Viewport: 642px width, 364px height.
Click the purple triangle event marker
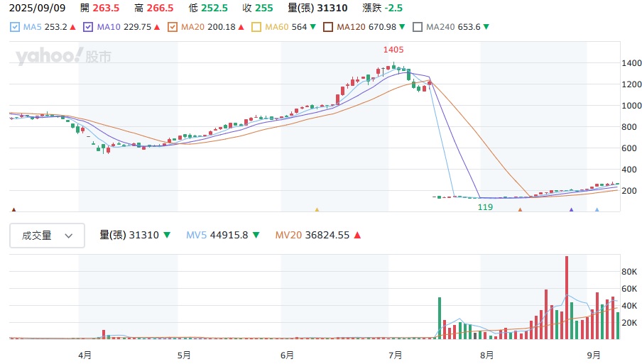pos(571,210)
